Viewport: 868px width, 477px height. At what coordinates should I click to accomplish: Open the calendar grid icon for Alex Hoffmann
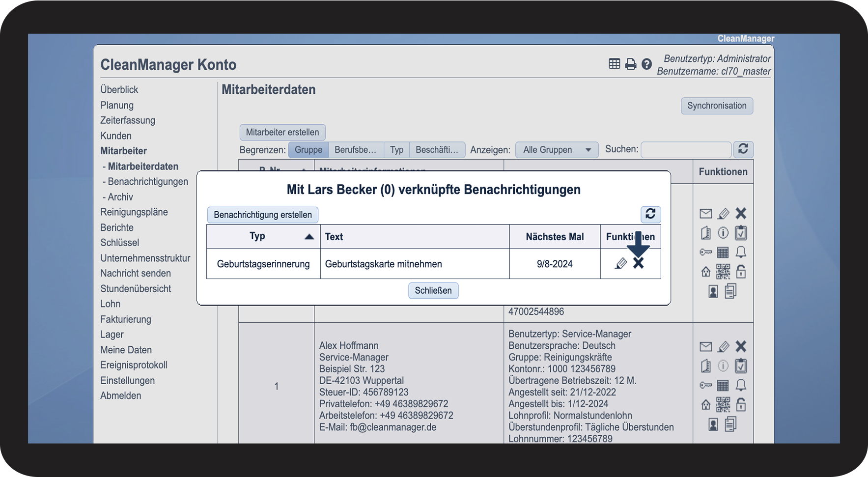click(x=723, y=385)
